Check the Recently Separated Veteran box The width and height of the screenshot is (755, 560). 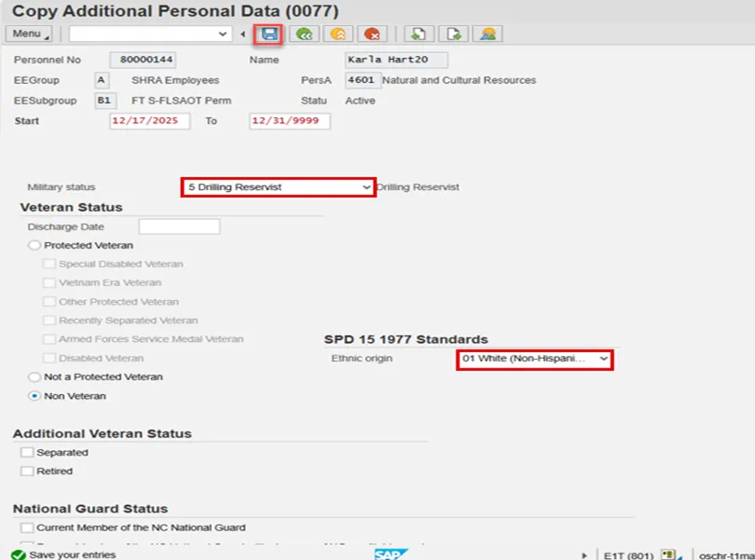[x=48, y=321]
